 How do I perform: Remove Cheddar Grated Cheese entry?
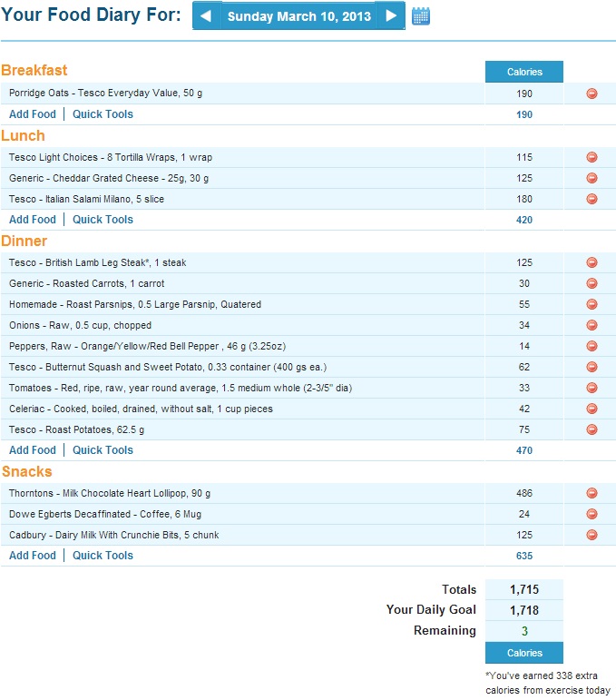coord(592,178)
